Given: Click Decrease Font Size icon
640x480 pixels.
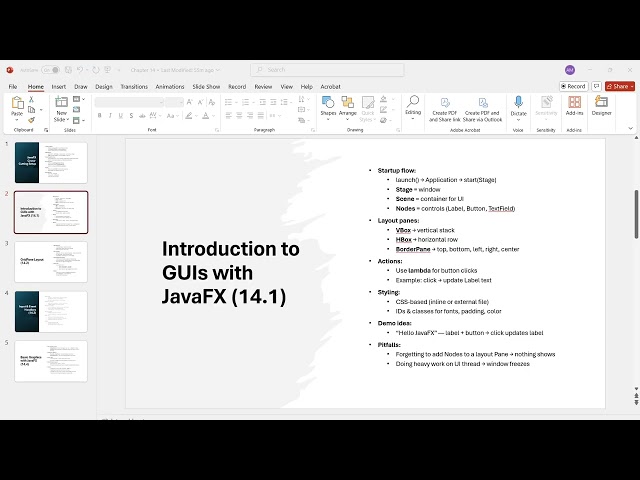Looking at the screenshot, I should pyautogui.click(x=200, y=102).
